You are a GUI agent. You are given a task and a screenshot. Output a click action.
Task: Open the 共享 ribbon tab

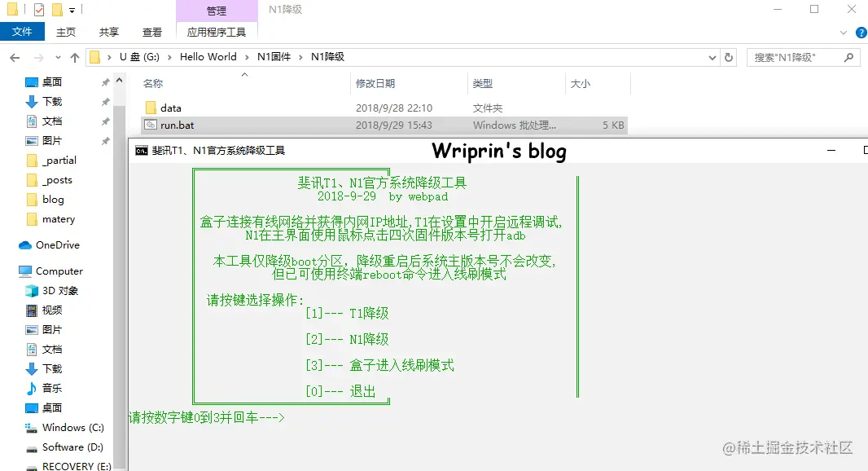[x=109, y=32]
